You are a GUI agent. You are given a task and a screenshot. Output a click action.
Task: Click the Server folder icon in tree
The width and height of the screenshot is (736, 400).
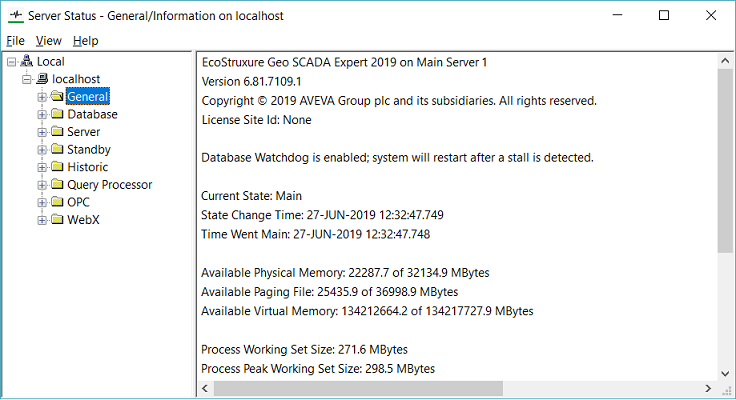57,132
